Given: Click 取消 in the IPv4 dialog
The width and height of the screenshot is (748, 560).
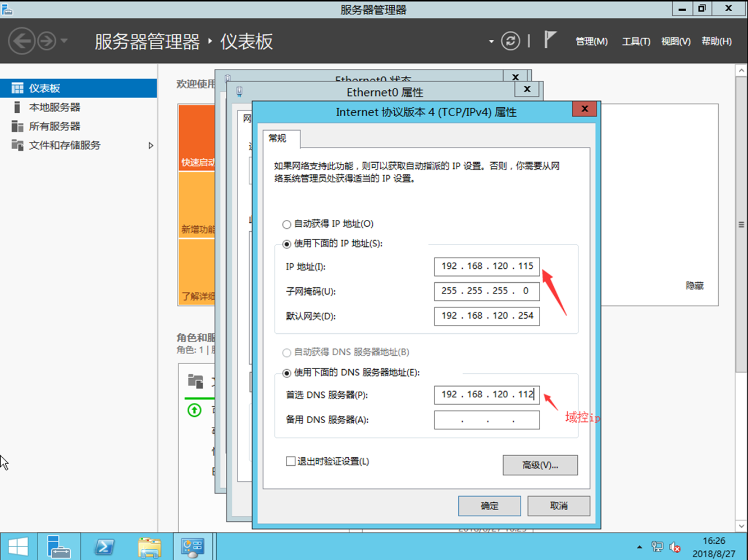Looking at the screenshot, I should (x=559, y=506).
